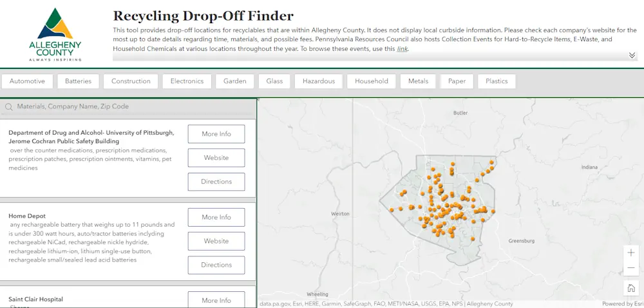This screenshot has width=644, height=308.
Task: Filter by Metals category
Action: coord(418,81)
